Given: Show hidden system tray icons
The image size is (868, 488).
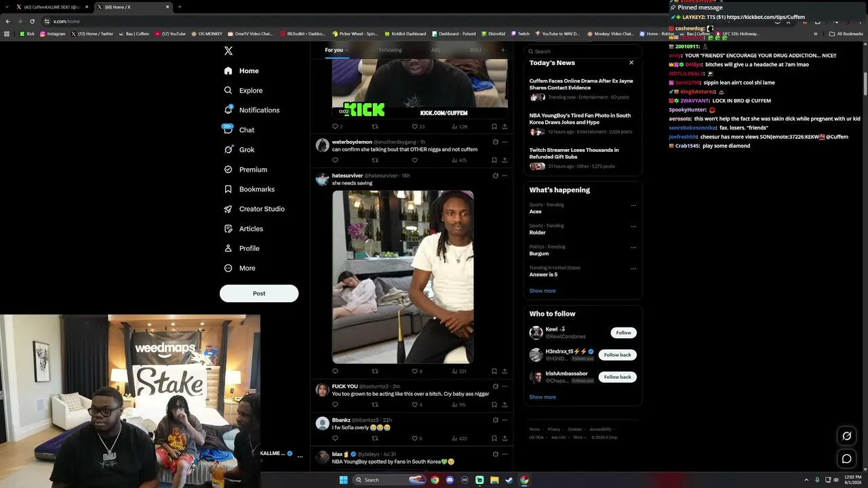Looking at the screenshot, I should click(x=806, y=480).
